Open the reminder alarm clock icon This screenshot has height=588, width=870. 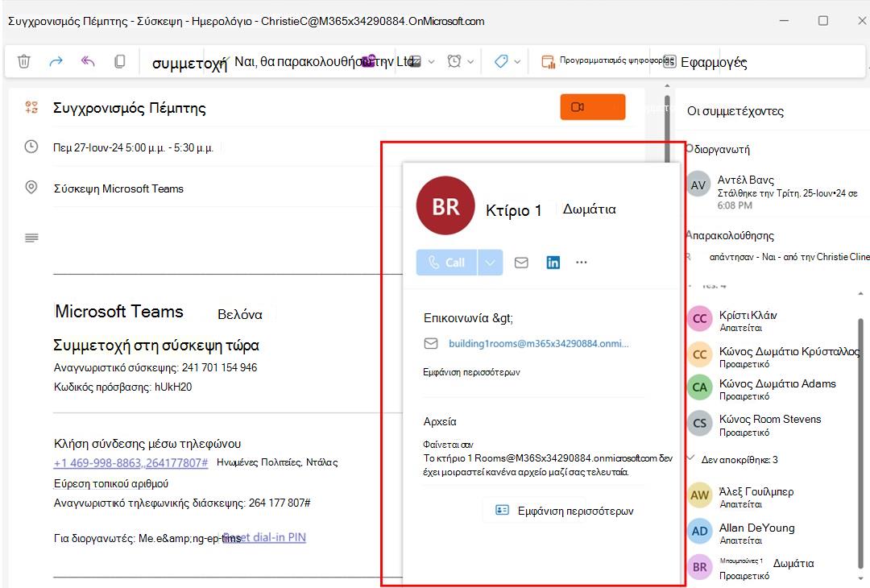(454, 61)
